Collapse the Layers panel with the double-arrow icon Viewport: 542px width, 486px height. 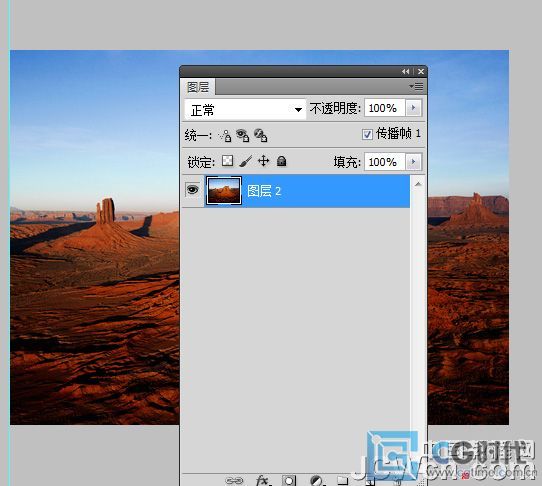[406, 71]
